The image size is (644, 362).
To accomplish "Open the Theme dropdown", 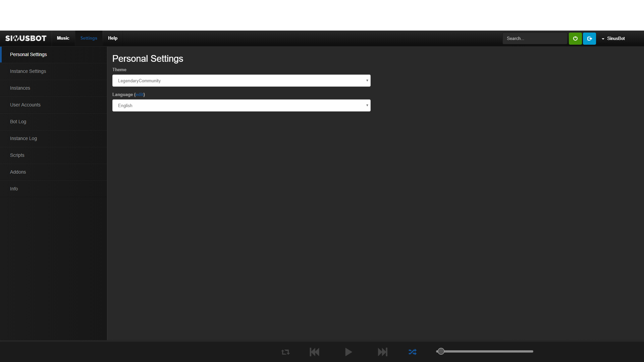I will click(241, 81).
